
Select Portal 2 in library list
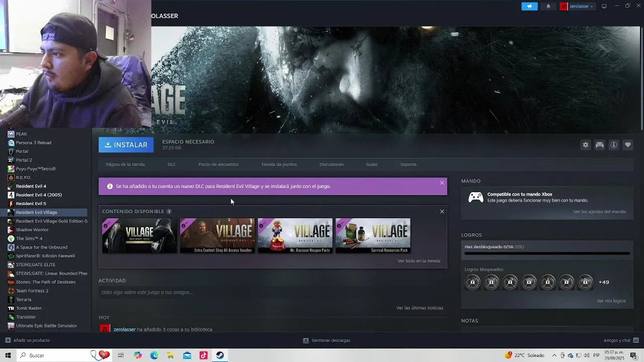point(24,160)
